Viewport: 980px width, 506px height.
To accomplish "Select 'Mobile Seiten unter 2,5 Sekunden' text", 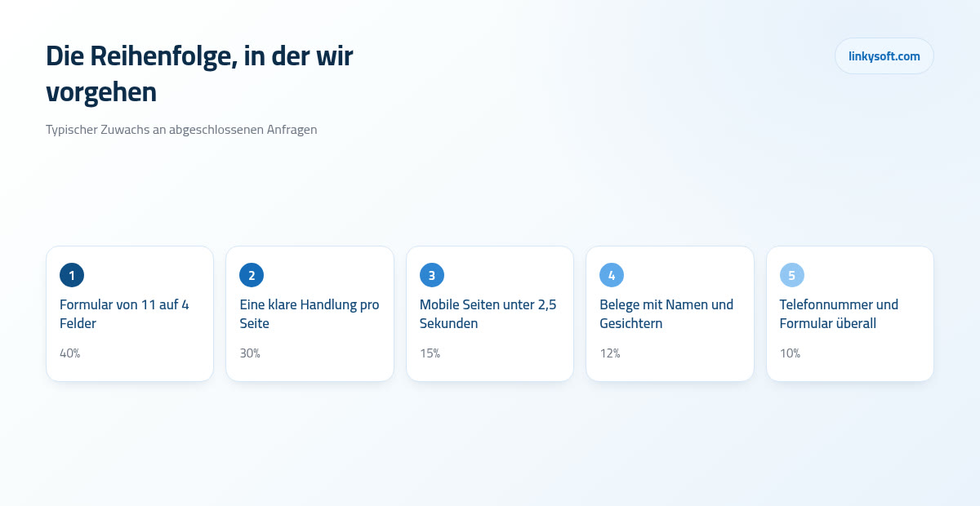I will click(488, 314).
